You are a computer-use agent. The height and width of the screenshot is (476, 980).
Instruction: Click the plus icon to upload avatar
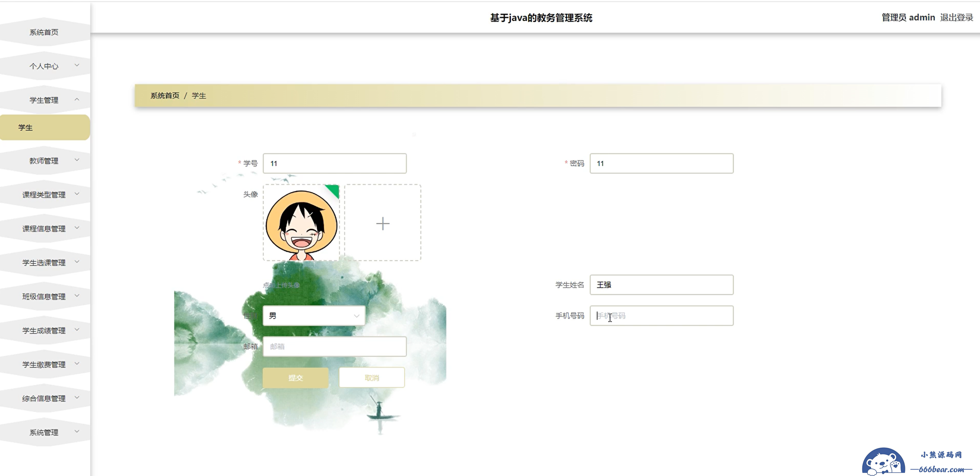point(382,223)
